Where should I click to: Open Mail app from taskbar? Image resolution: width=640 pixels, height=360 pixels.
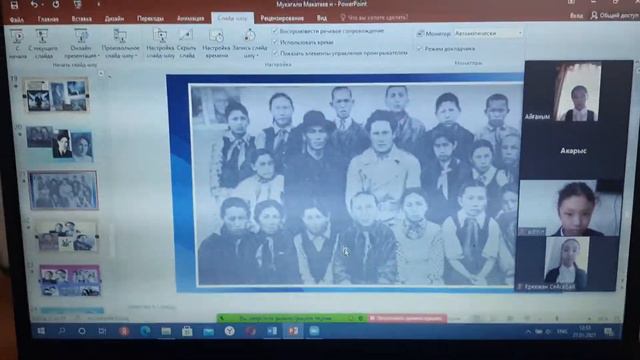(x=208, y=331)
